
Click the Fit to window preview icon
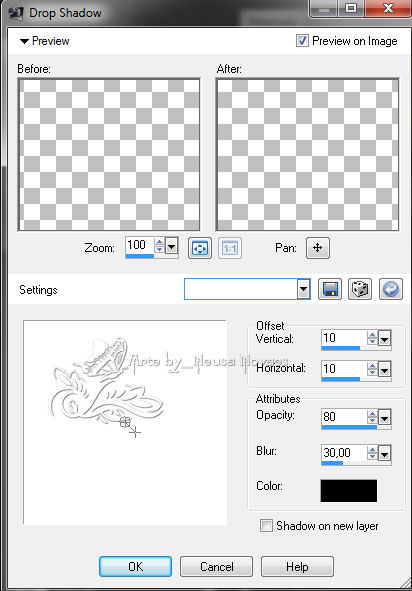(x=200, y=248)
